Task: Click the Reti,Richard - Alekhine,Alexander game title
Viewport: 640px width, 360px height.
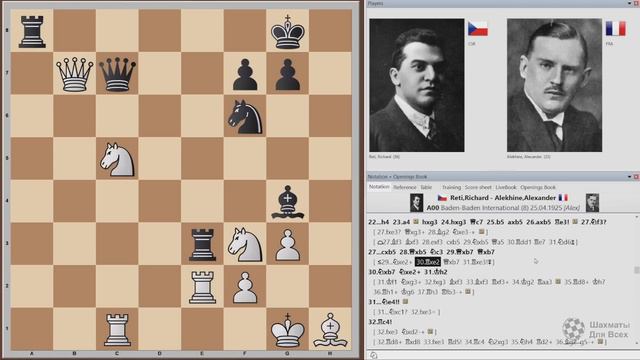Action: pyautogui.click(x=503, y=198)
